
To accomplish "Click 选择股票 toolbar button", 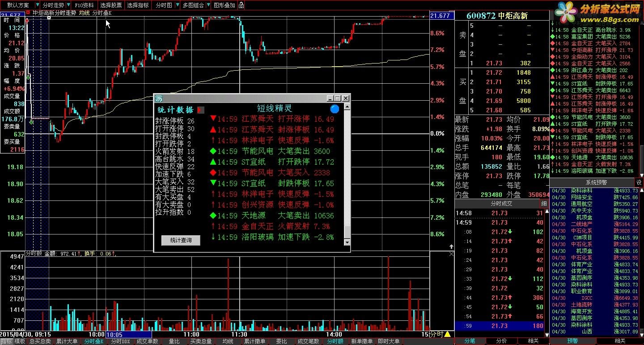I will [x=111, y=5].
